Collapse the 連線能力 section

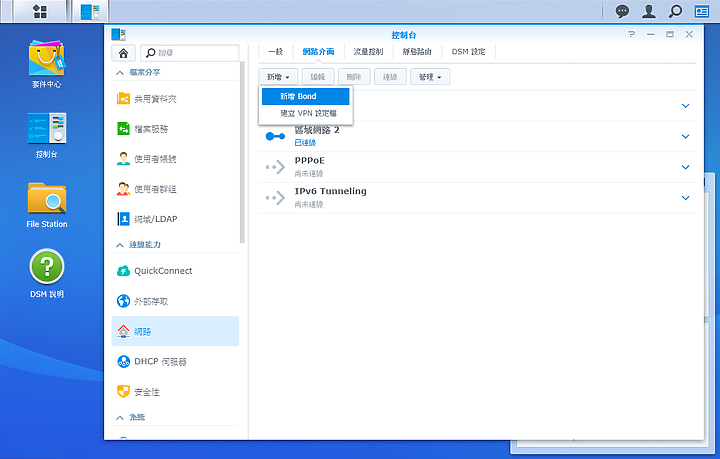point(120,245)
